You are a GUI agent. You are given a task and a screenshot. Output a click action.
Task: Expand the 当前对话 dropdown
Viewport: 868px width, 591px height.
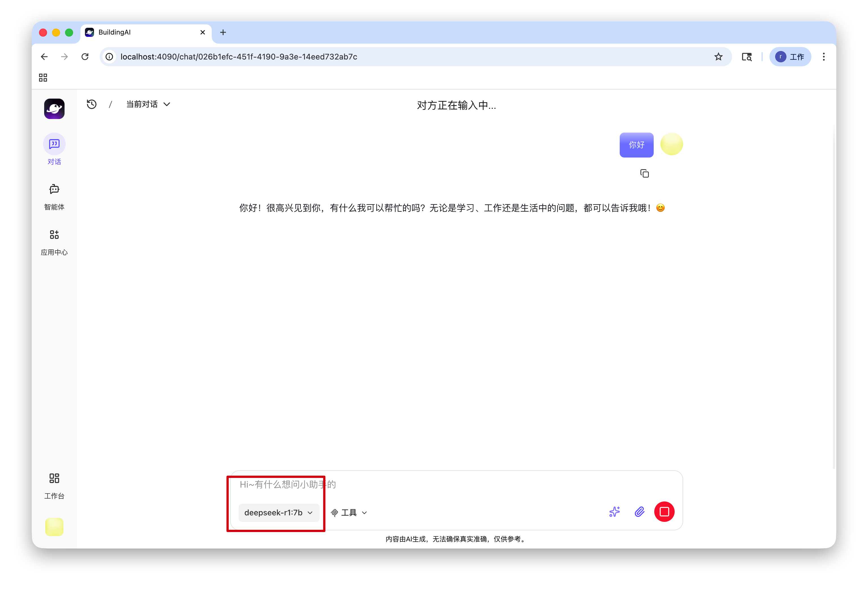[148, 104]
